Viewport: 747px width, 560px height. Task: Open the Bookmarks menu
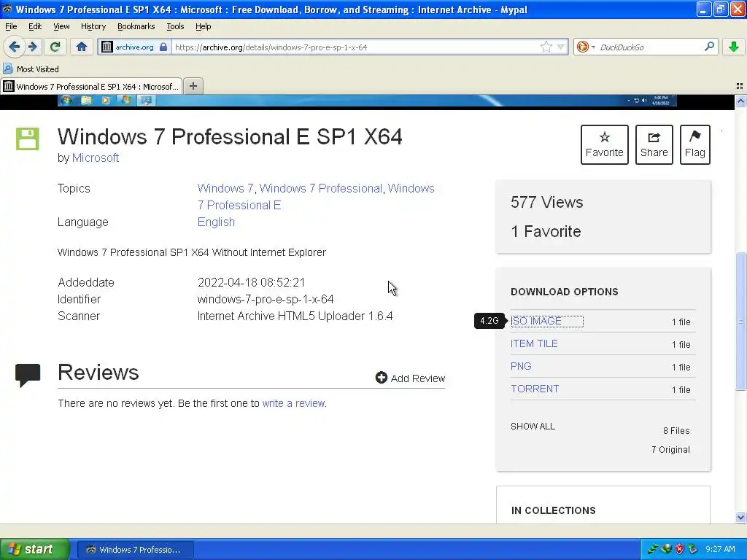pyautogui.click(x=136, y=26)
